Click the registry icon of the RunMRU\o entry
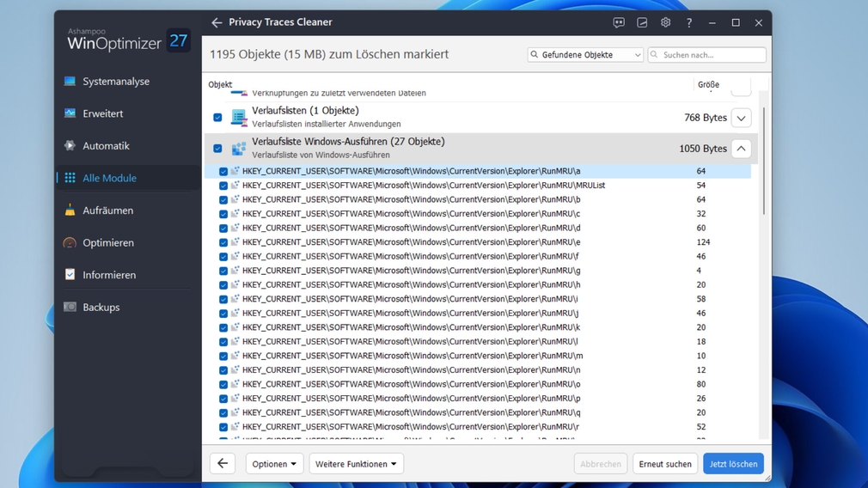Screen dimensions: 868x488 coord(235,384)
